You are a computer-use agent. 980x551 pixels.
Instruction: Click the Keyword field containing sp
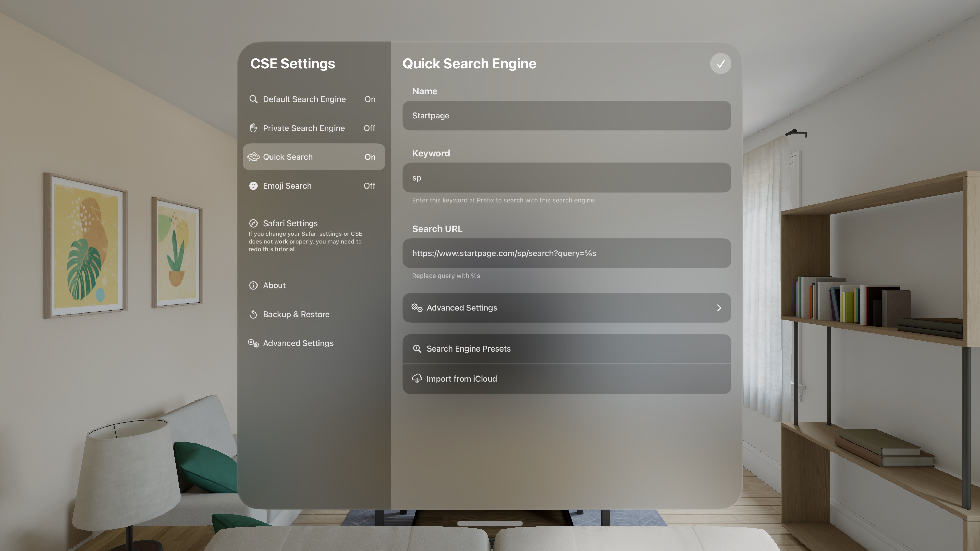(x=567, y=178)
